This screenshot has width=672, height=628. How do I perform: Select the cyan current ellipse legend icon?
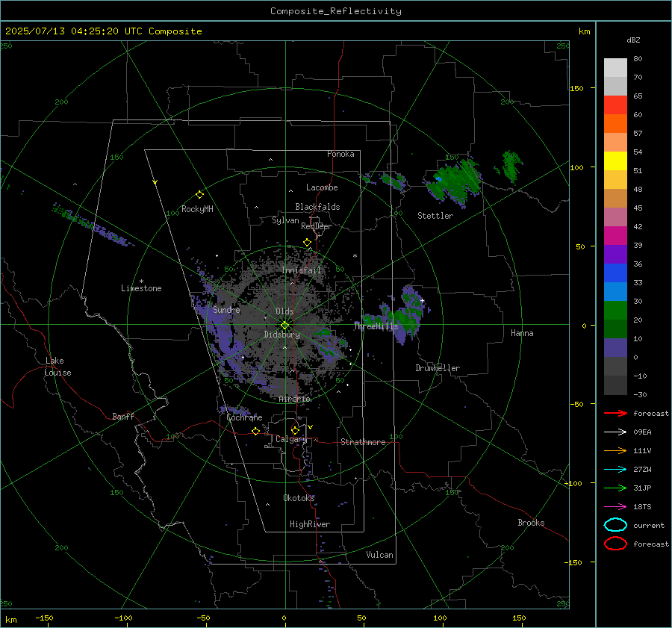pyautogui.click(x=615, y=525)
